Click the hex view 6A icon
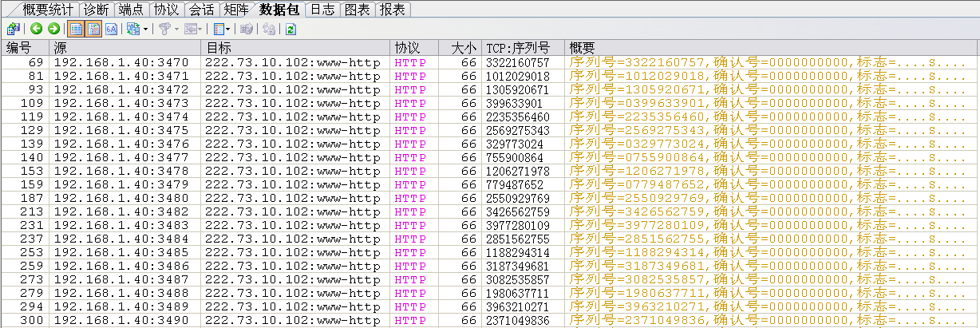This screenshot has height=328, width=980. (x=111, y=29)
